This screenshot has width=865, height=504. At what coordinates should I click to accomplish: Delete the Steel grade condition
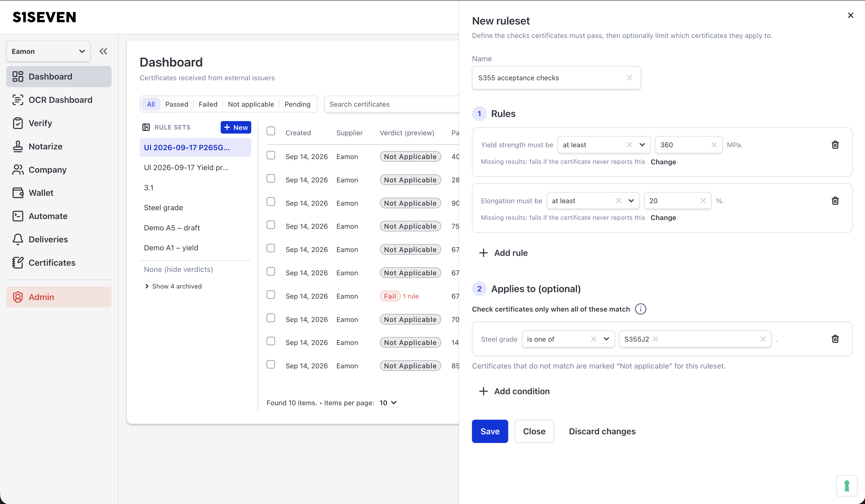pyautogui.click(x=835, y=339)
